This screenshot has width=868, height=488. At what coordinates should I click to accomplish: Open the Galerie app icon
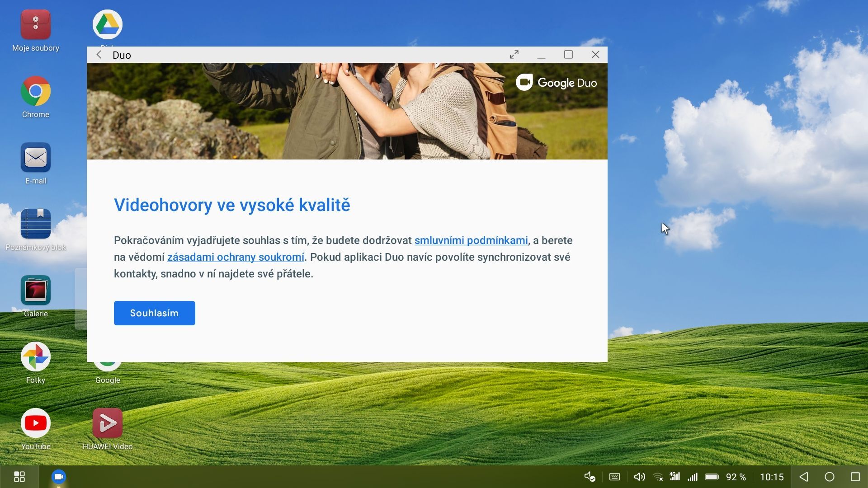[36, 291]
